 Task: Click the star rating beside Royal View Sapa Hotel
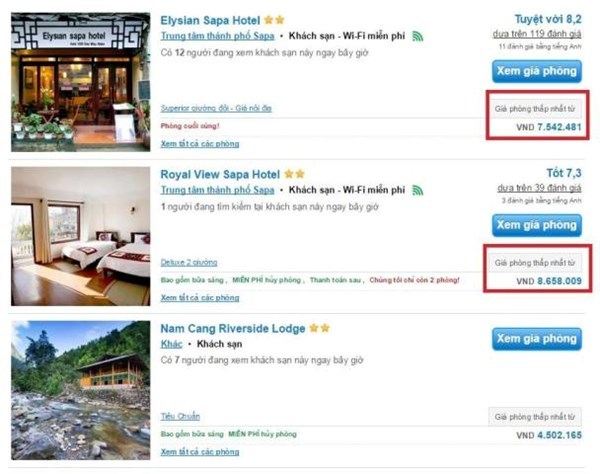pyautogui.click(x=294, y=174)
